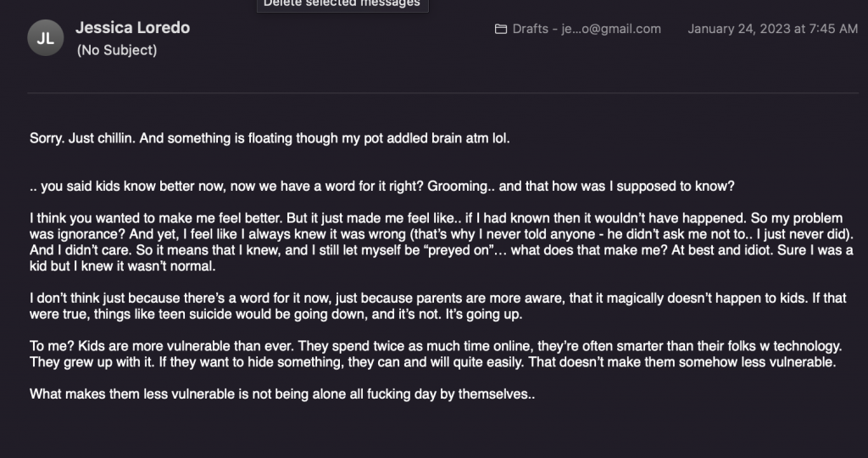The image size is (868, 458).
Task: Click the JL sender avatar circle
Action: [x=46, y=38]
